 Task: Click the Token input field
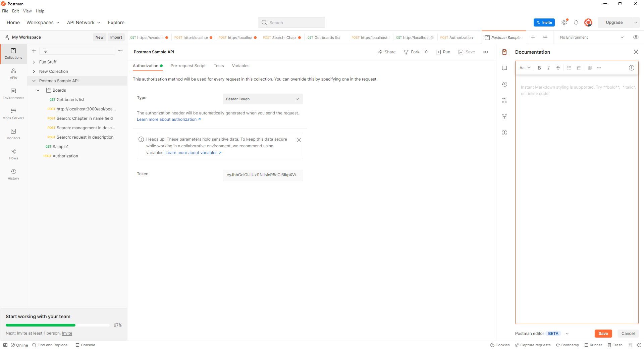pos(263,175)
